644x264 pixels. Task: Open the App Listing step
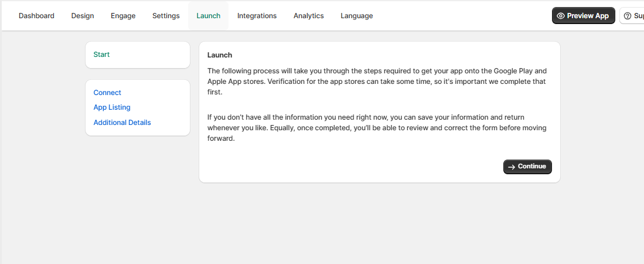pyautogui.click(x=112, y=107)
